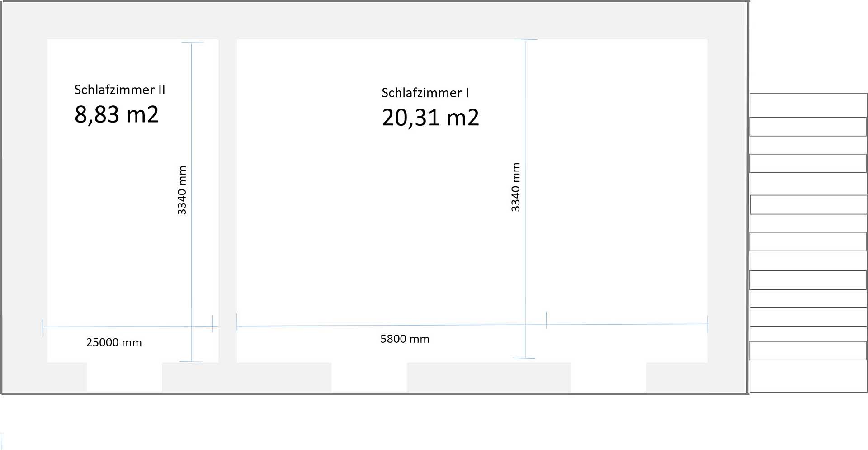The width and height of the screenshot is (868, 450).
Task: Select vertical dimension line in Schlafzimmer I
Action: [x=525, y=253]
